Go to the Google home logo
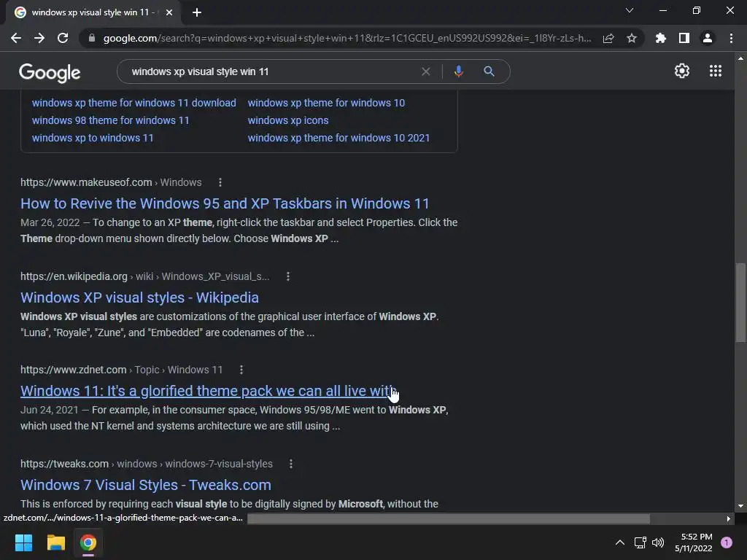This screenshot has height=560, width=747. tap(50, 72)
